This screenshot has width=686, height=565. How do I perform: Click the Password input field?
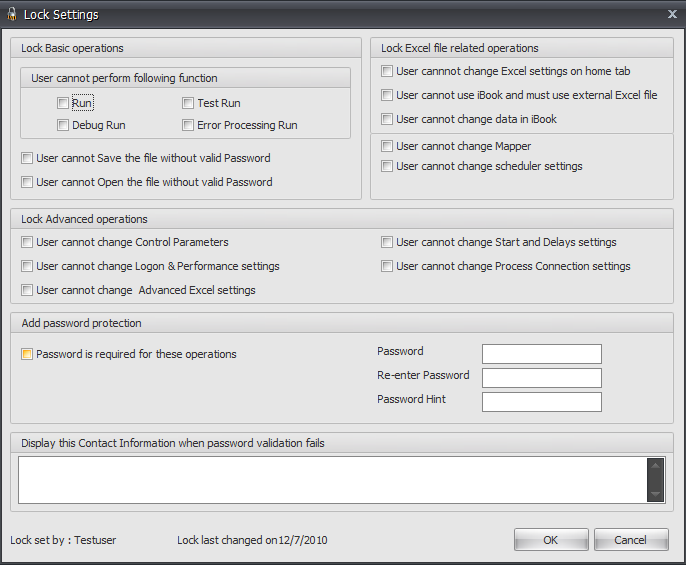tap(541, 354)
